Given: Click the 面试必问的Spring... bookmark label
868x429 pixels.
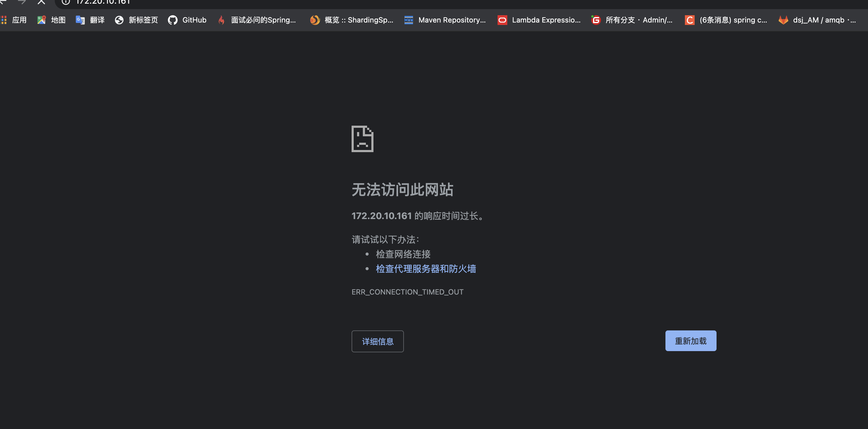Looking at the screenshot, I should (263, 20).
